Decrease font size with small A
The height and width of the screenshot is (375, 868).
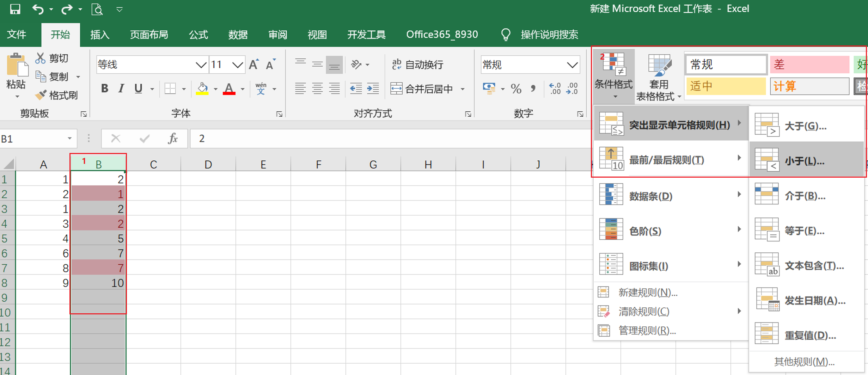(x=271, y=64)
